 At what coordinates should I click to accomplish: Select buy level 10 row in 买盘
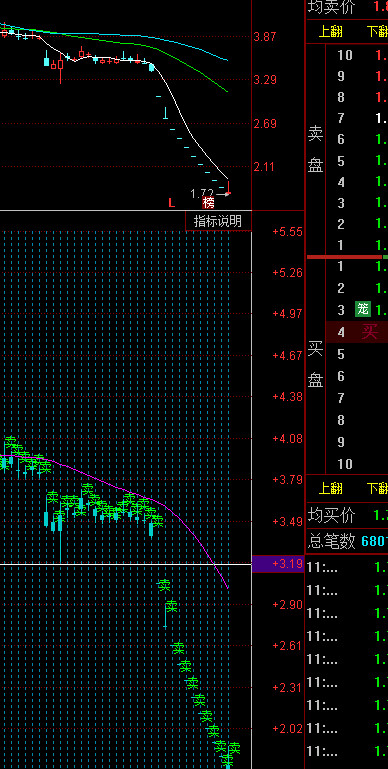[357, 463]
